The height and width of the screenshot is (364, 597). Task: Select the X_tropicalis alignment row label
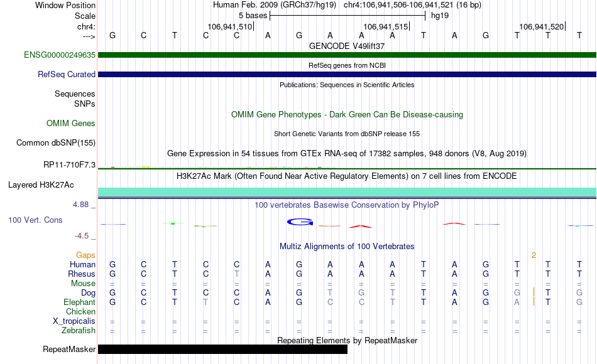pyautogui.click(x=74, y=321)
